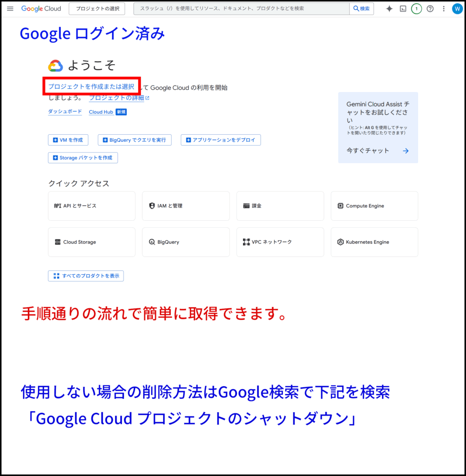This screenshot has height=476, width=466.
Task: Click the Google Cloud icon beside ようこそ
Action: coord(55,66)
